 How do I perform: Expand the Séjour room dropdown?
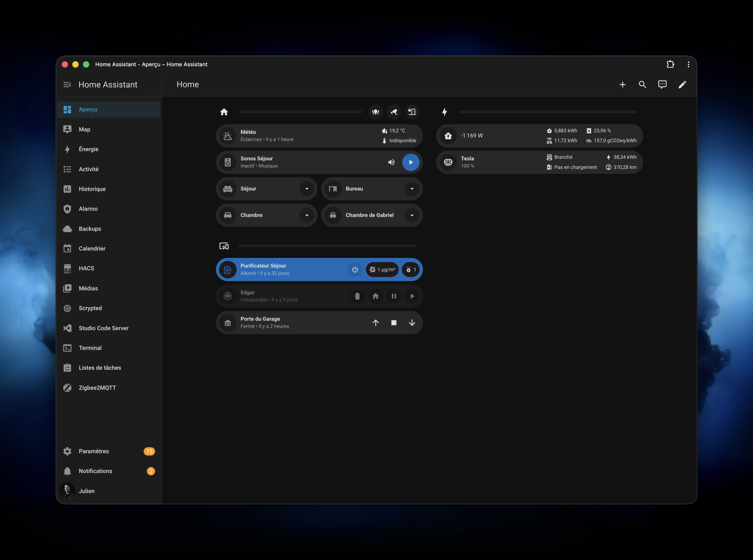coord(307,189)
